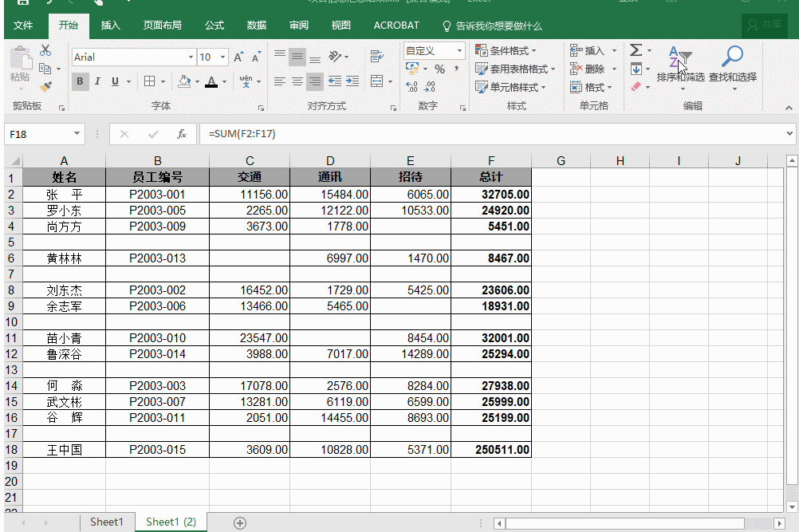Click 删除 delete cells button
Image resolution: width=799 pixels, height=532 pixels.
[x=588, y=69]
